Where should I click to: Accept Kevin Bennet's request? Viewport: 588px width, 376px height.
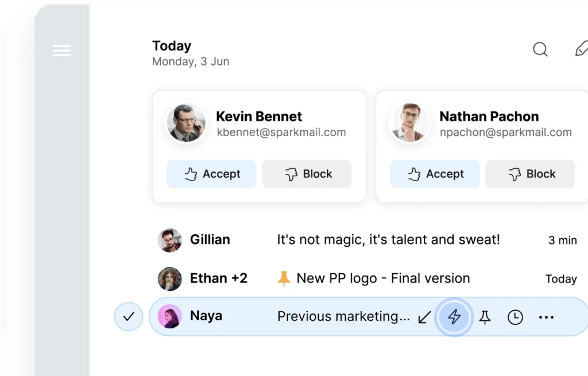(x=211, y=174)
